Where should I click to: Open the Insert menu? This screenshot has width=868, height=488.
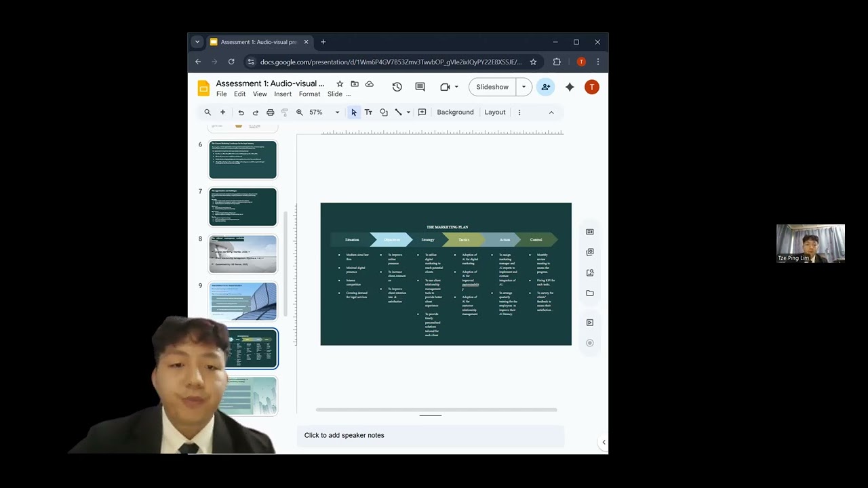283,94
